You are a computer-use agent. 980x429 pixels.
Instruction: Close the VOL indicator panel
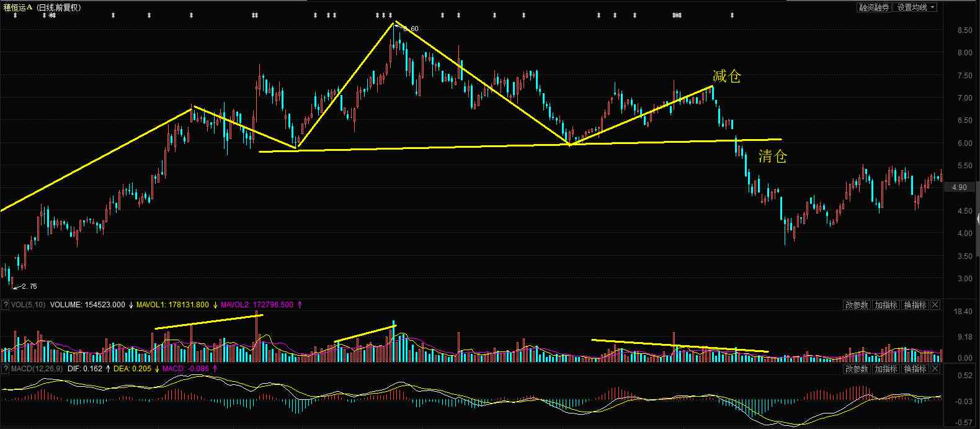pyautogui.click(x=935, y=305)
